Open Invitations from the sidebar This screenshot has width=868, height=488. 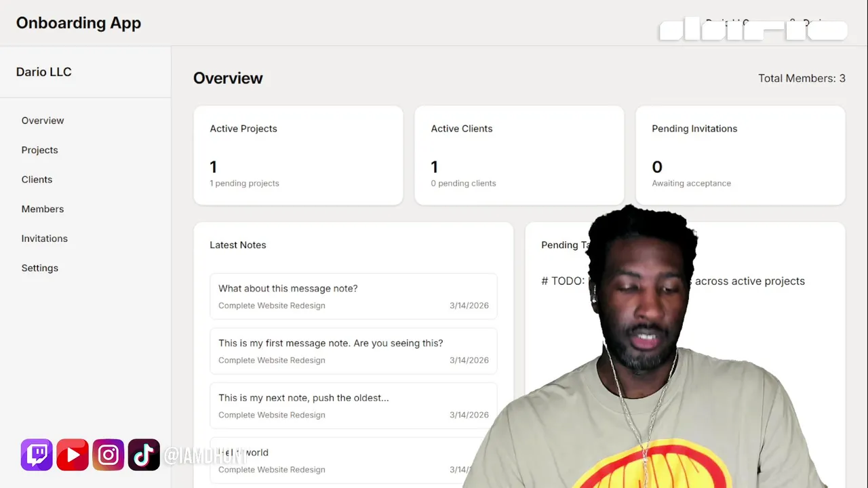point(45,239)
